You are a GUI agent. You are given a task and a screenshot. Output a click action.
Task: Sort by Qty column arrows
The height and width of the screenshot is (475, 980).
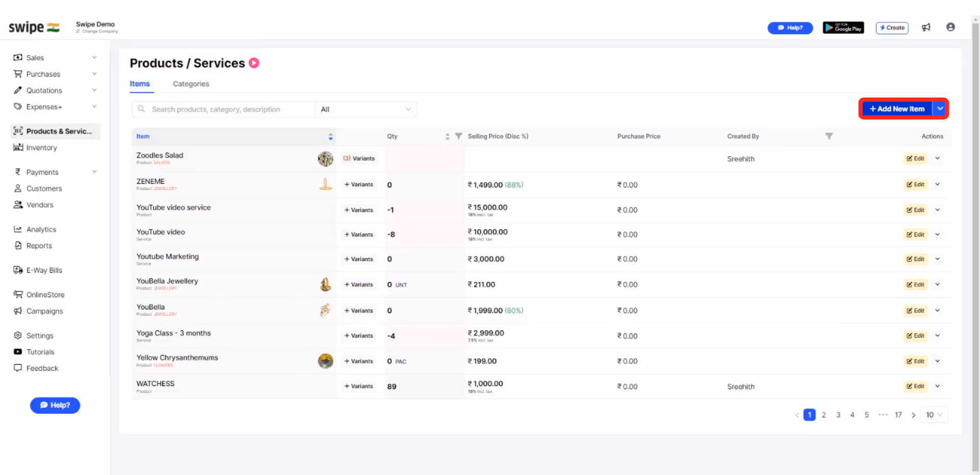coord(447,136)
